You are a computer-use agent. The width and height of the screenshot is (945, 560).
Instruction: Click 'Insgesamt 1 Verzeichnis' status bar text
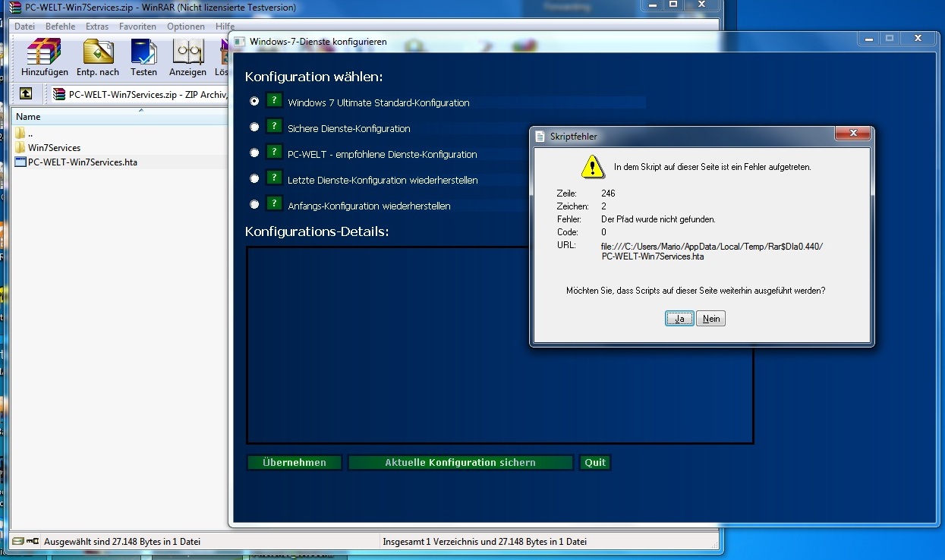pos(485,542)
